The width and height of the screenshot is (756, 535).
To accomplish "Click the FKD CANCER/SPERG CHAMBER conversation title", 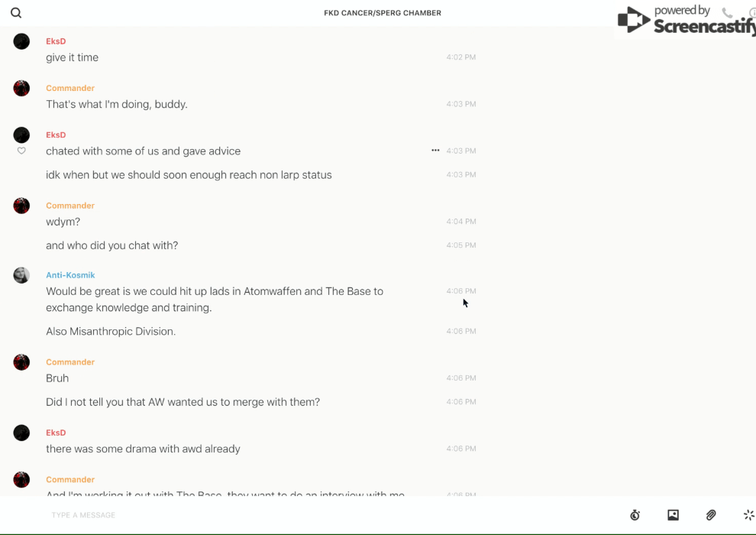I will (x=383, y=13).
